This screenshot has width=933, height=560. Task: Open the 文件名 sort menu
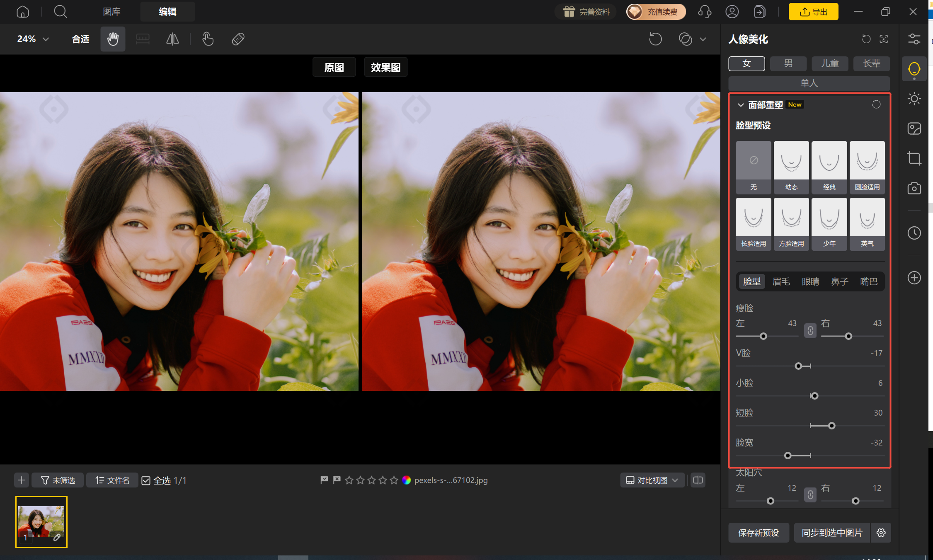[x=112, y=480]
